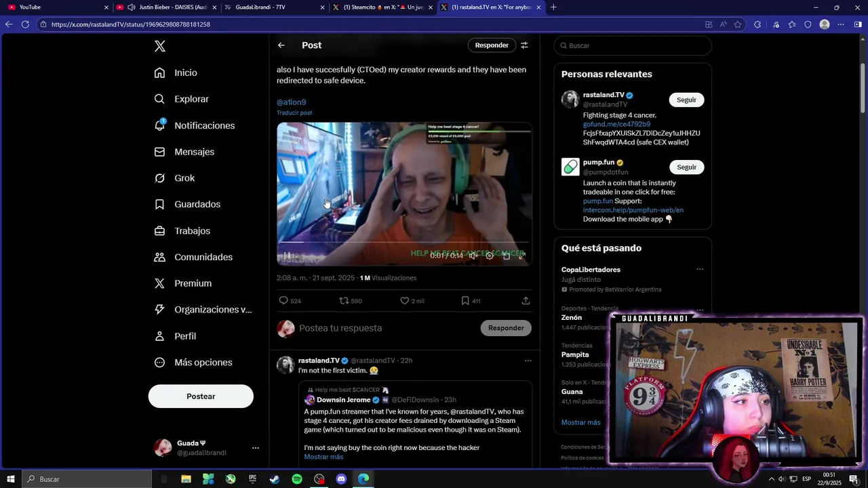Screen dimensions: 868x488
Task: Click the greyed Responder button beside the reply field
Action: point(506,328)
